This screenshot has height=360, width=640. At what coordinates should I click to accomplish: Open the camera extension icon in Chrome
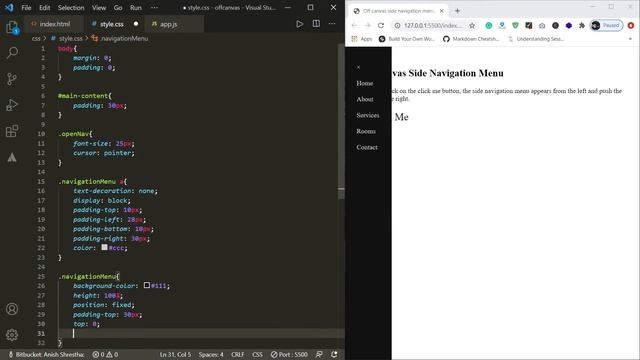542,25
